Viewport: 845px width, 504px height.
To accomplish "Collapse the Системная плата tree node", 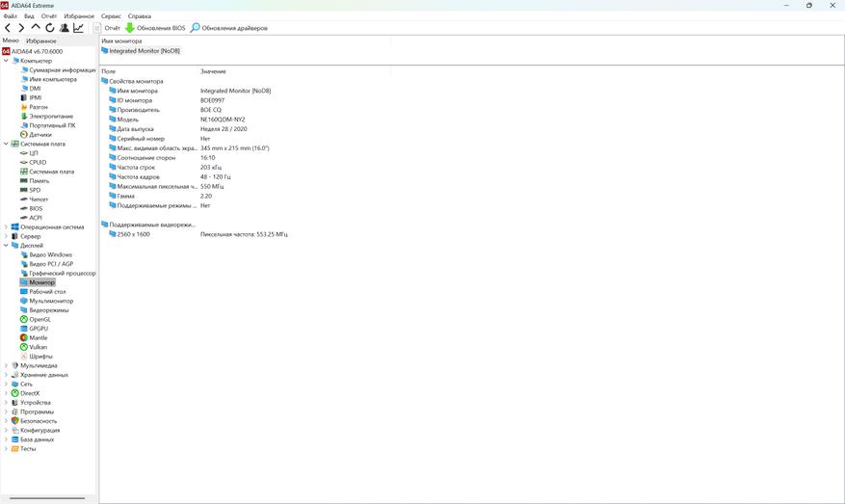I will click(x=6, y=144).
